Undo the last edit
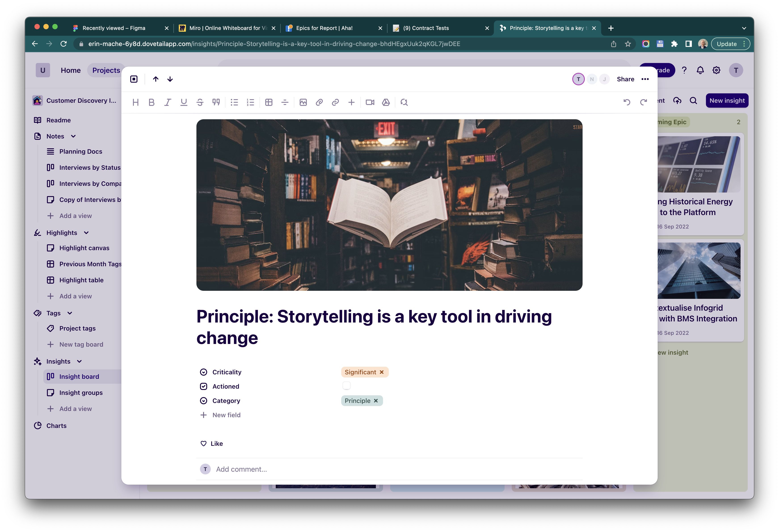The width and height of the screenshot is (779, 532). pos(627,102)
